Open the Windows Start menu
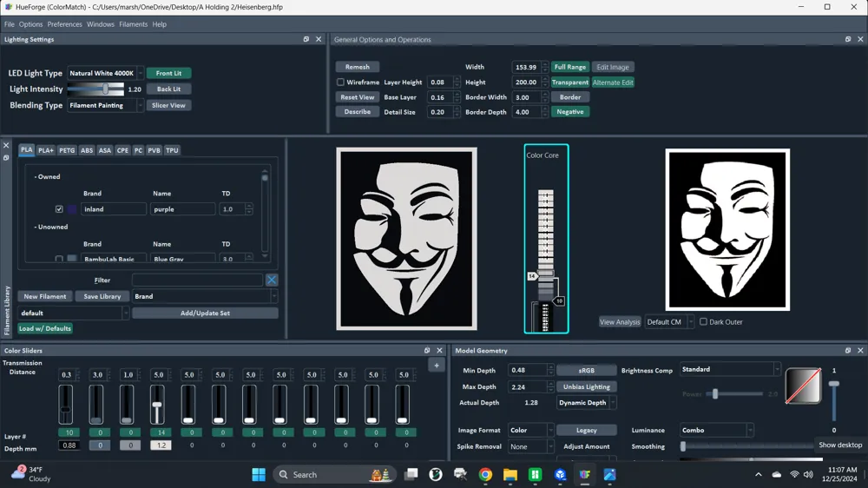This screenshot has height=488, width=868. click(x=259, y=475)
